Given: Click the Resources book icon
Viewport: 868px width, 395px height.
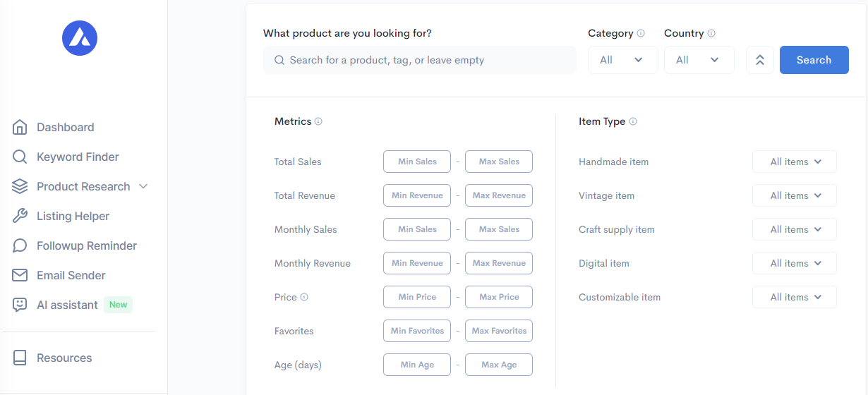Looking at the screenshot, I should point(20,358).
